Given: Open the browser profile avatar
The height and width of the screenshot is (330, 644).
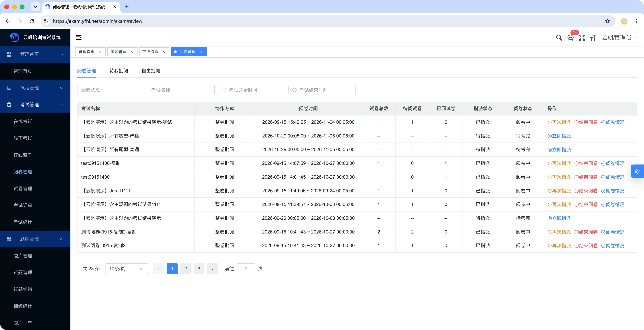Looking at the screenshot, I should click(x=624, y=21).
